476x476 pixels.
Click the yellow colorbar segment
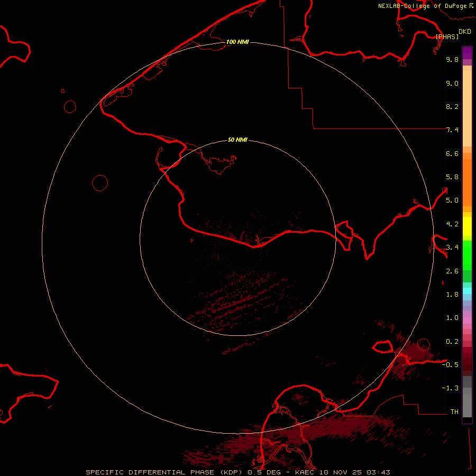pyautogui.click(x=467, y=226)
